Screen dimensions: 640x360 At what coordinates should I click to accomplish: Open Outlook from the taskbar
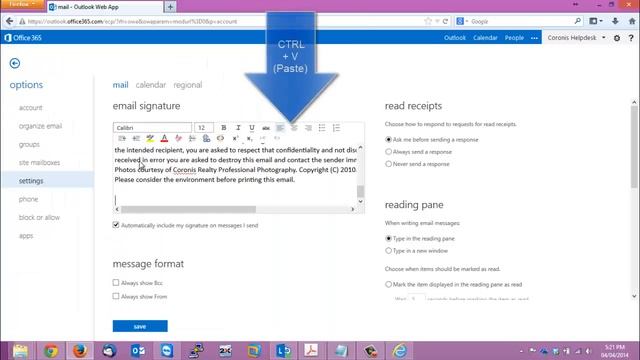138,351
